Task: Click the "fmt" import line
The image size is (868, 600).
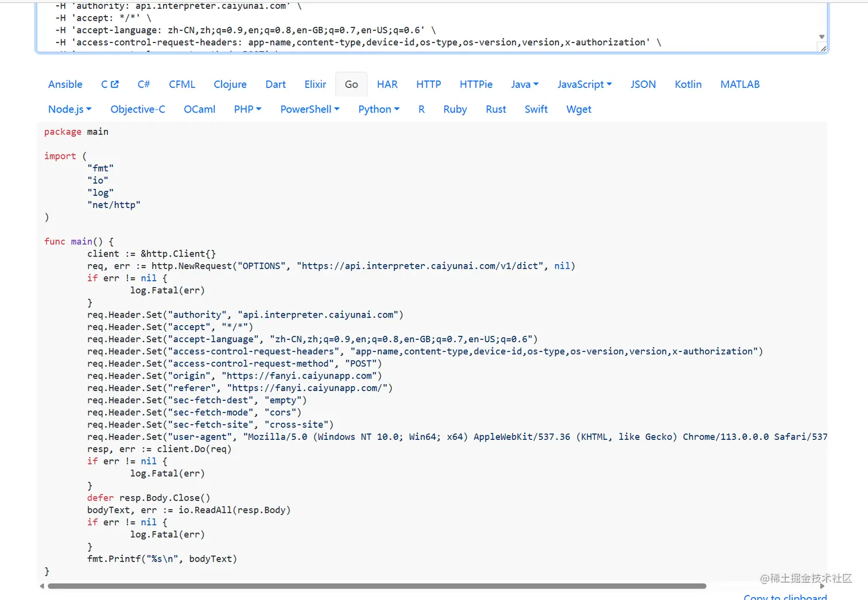Action: (x=100, y=168)
